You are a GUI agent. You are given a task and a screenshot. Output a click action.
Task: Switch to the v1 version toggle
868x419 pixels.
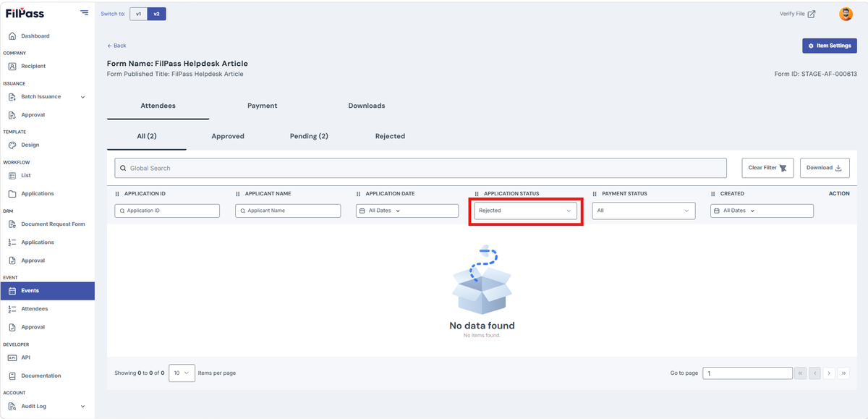click(x=138, y=14)
